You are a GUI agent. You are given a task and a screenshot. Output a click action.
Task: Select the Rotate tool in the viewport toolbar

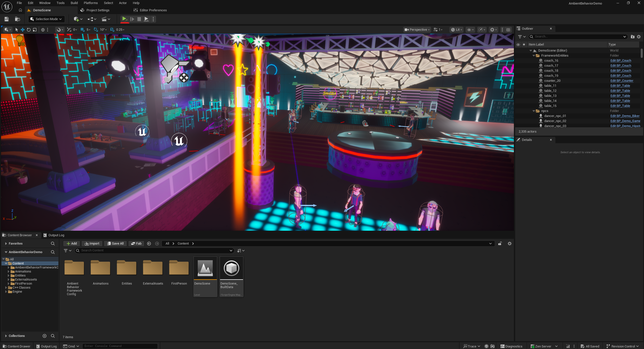(28, 29)
